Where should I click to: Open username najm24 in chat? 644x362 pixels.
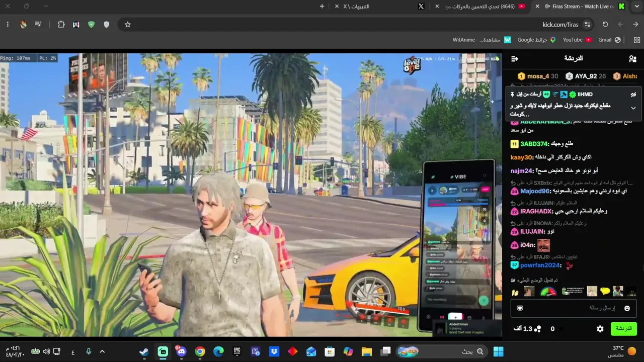pyautogui.click(x=521, y=171)
